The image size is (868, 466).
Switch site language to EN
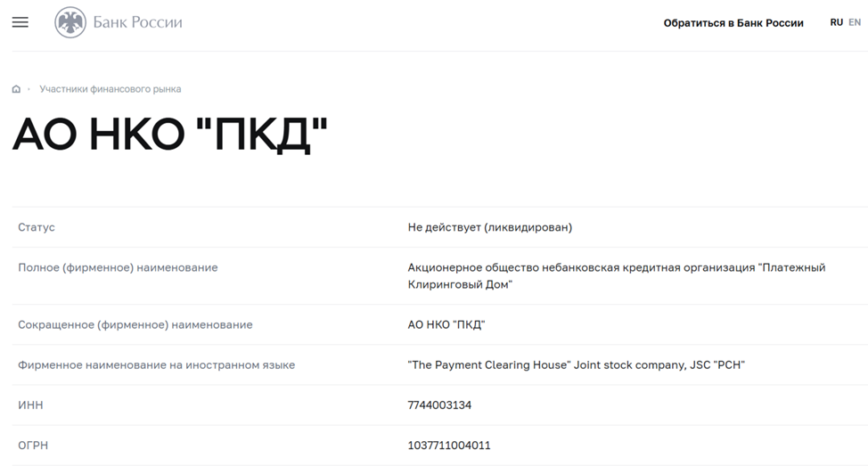[855, 22]
